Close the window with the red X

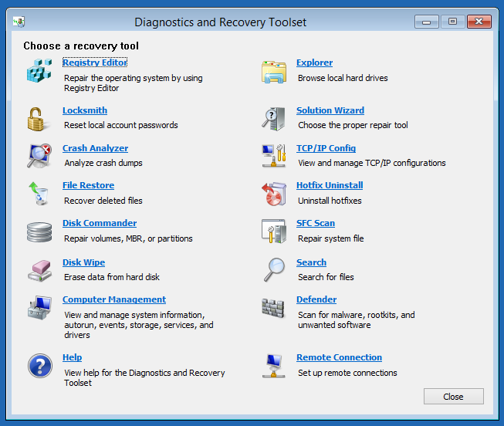(479, 22)
